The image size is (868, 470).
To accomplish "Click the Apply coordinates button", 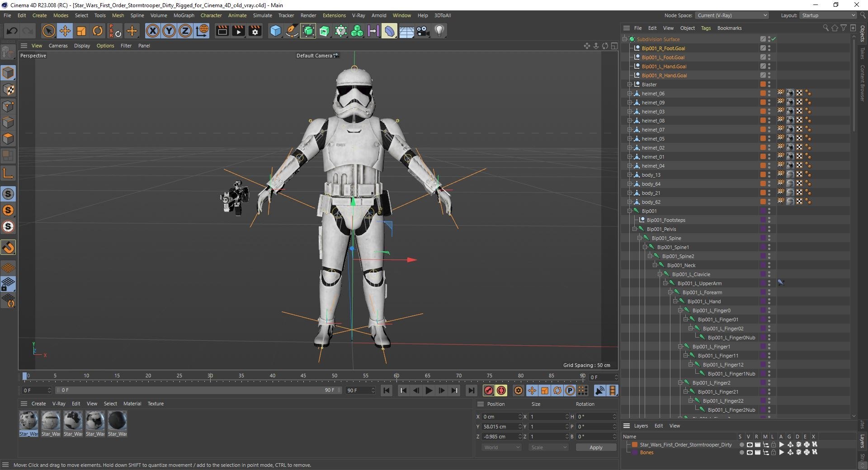I will coord(596,447).
